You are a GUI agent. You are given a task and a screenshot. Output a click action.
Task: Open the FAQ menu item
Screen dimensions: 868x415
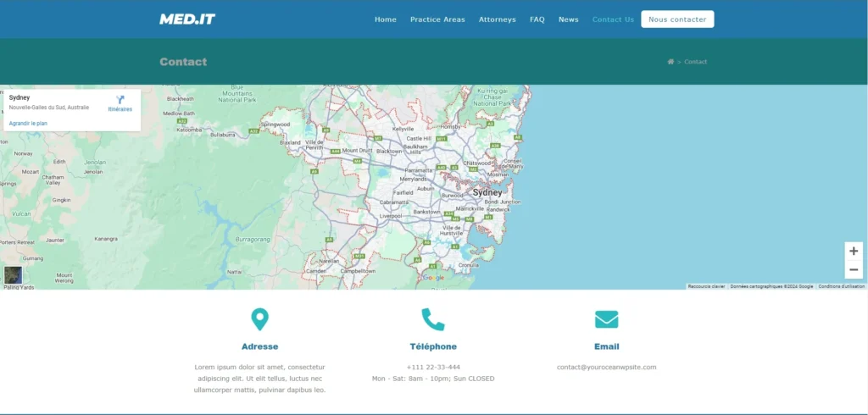(x=537, y=19)
